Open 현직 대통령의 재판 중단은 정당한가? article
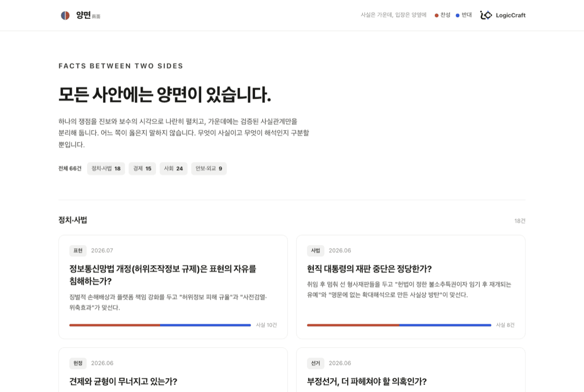 [x=369, y=269]
